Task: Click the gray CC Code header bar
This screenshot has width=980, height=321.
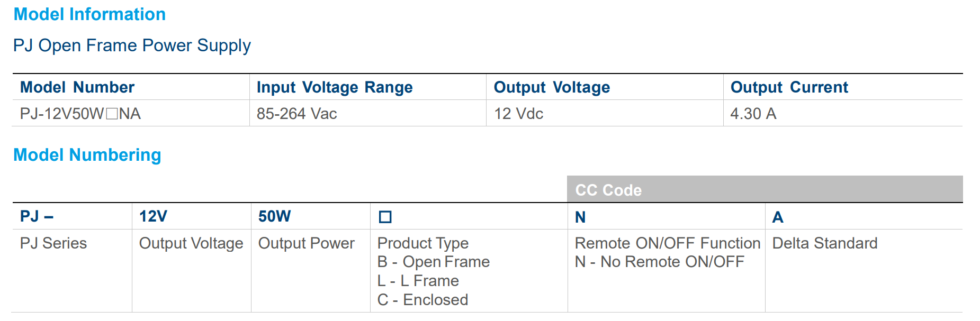Action: pos(765,189)
